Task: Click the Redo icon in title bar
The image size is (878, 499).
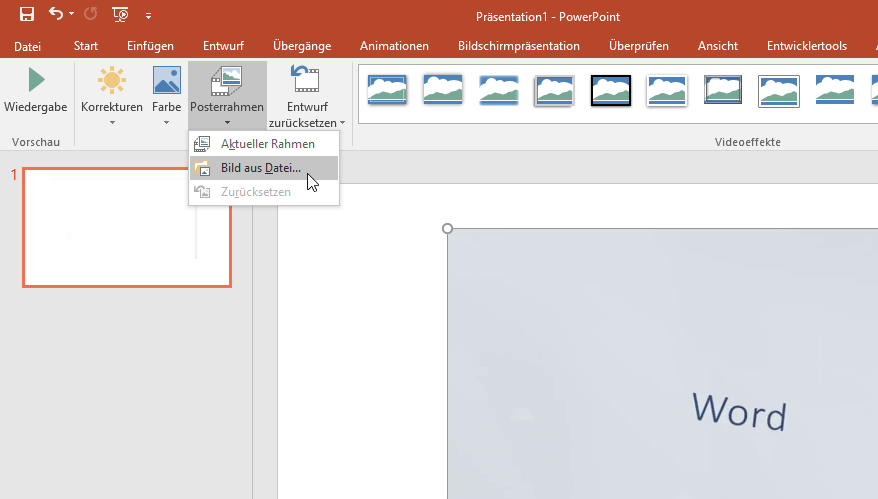Action: pos(90,14)
